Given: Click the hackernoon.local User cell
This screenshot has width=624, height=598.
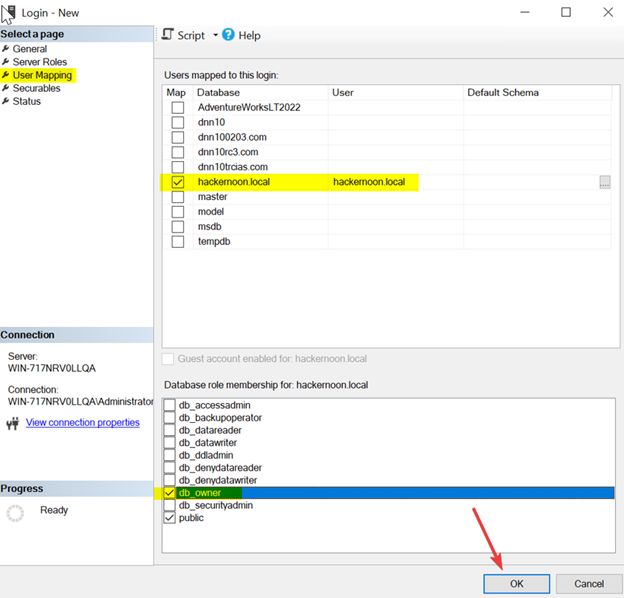Looking at the screenshot, I should click(396, 182).
